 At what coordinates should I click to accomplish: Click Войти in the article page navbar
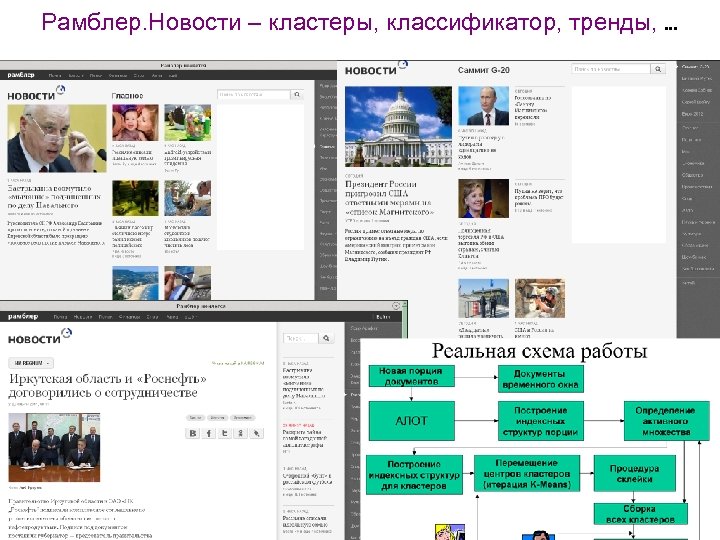click(x=383, y=317)
